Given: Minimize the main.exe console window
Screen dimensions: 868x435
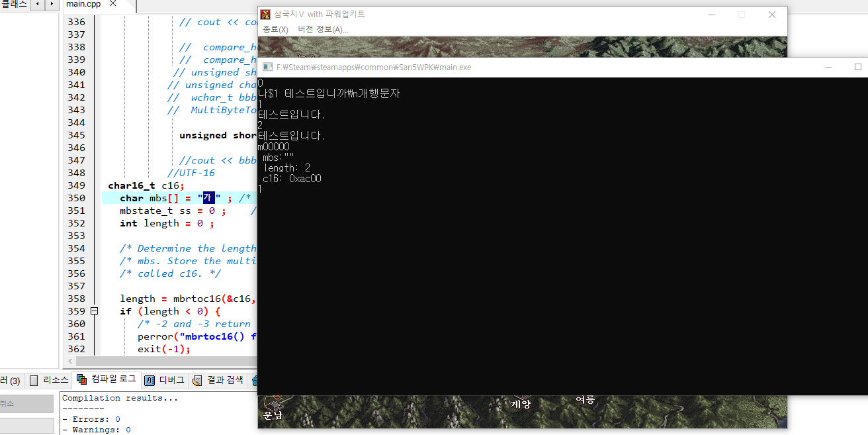Looking at the screenshot, I should tap(828, 67).
